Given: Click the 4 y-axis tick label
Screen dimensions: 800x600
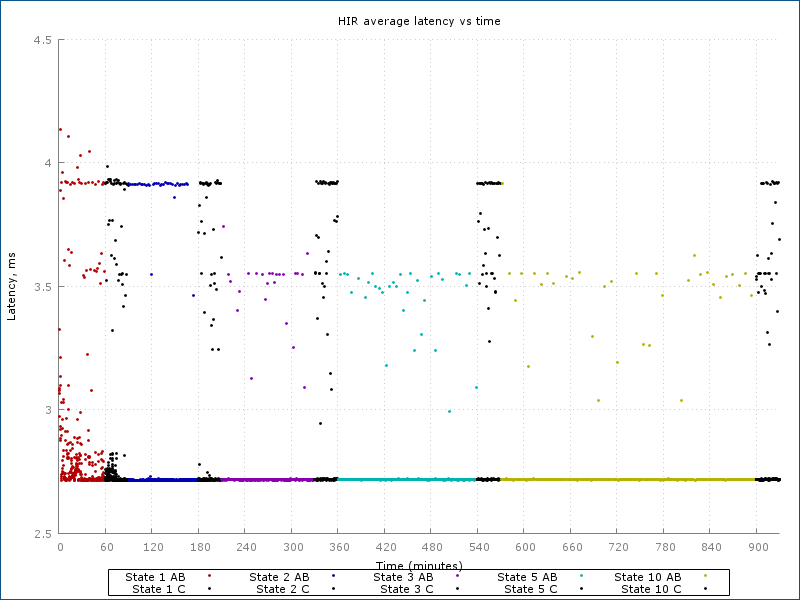Looking at the screenshot, I should coord(48,163).
